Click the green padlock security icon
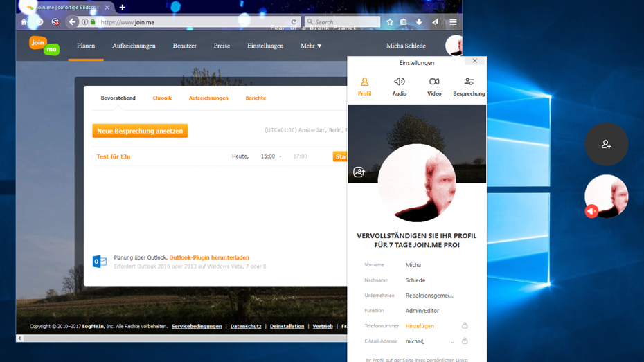This screenshot has width=644, height=362. click(93, 21)
